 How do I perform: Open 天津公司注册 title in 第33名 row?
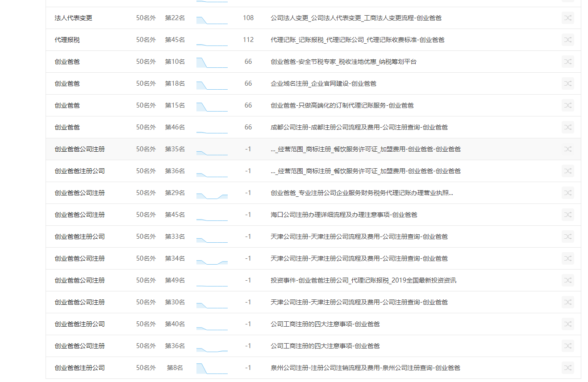(x=359, y=237)
